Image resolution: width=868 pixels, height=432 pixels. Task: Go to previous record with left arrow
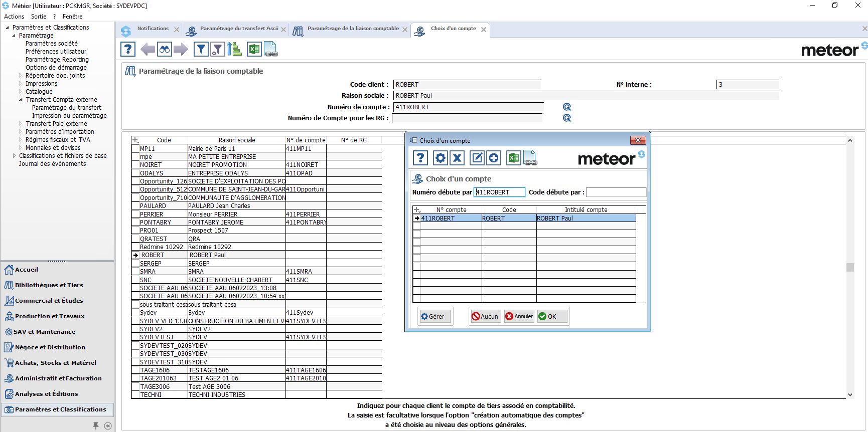pyautogui.click(x=148, y=49)
